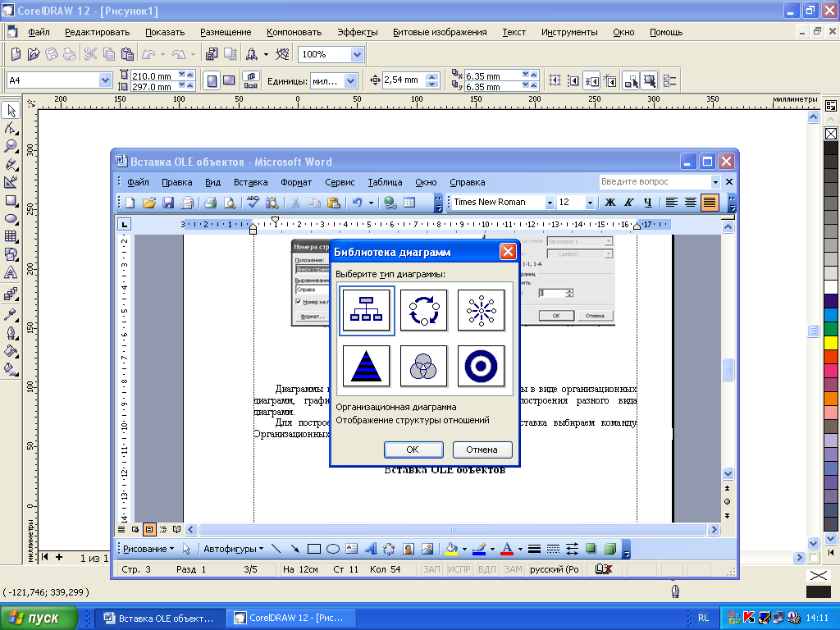Viewport: 840px width, 630px height.
Task: Close the Библиотека диаграмм dialog
Action: point(507,251)
